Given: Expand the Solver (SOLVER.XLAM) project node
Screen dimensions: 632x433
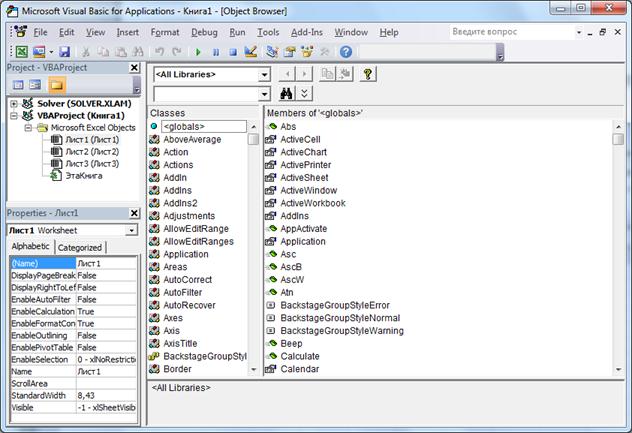Looking at the screenshot, I should 14,104.
